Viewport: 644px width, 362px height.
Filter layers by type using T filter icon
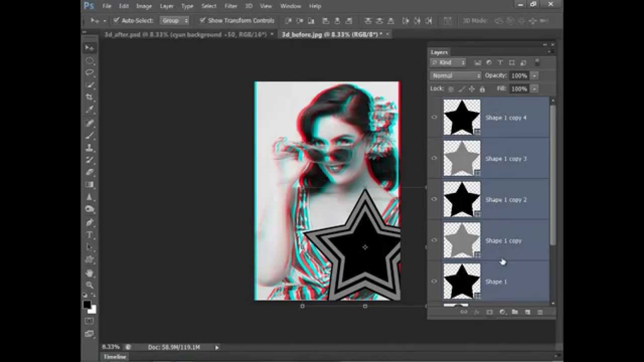click(500, 62)
